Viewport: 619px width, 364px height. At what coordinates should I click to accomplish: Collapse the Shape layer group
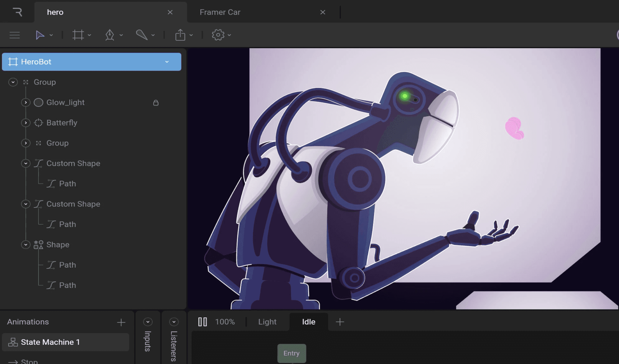click(x=26, y=245)
